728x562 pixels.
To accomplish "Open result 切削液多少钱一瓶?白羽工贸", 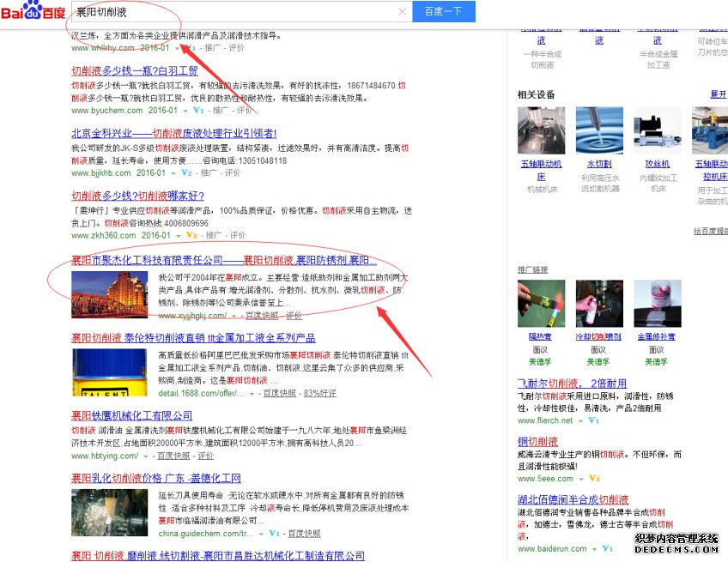I will [x=135, y=71].
